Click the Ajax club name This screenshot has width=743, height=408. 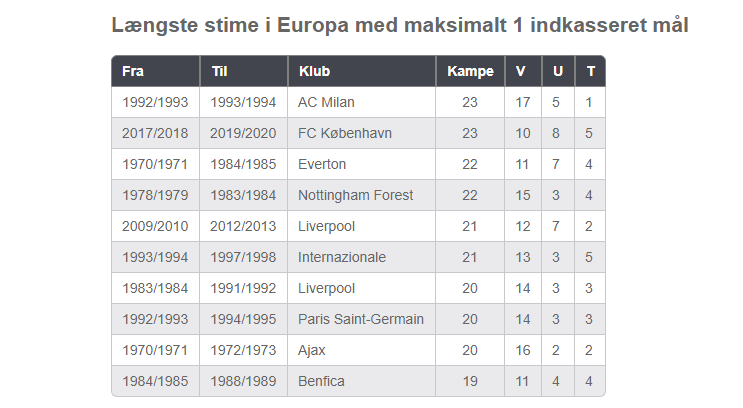312,350
